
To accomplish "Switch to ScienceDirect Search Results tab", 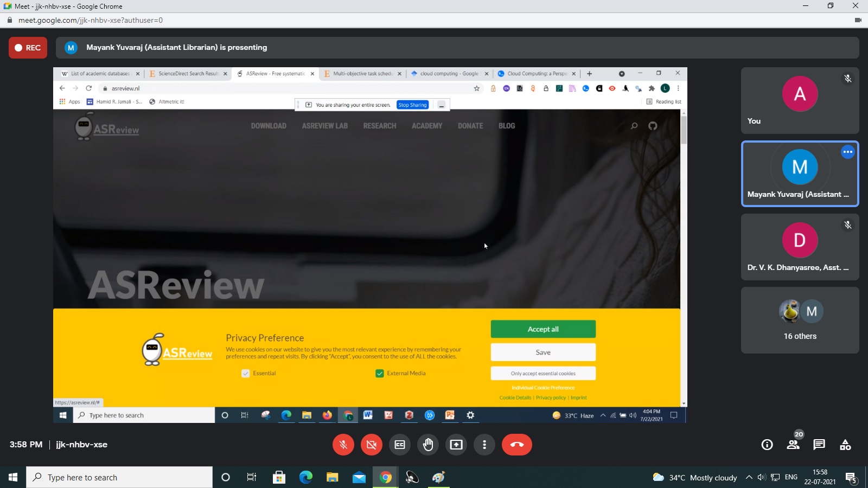I will 188,74.
